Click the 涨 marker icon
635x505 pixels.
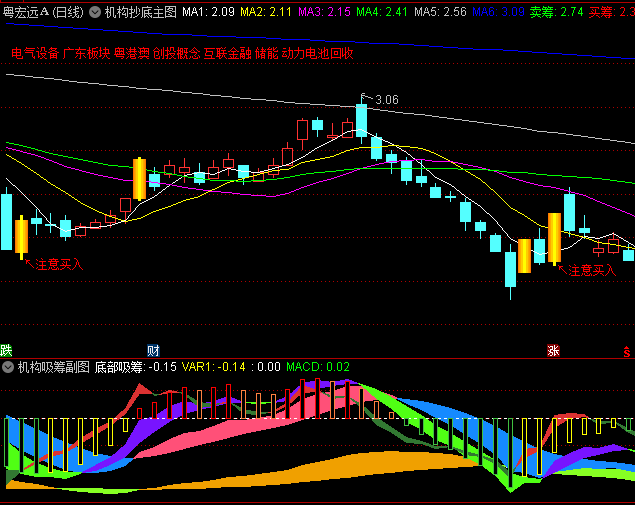pos(553,350)
